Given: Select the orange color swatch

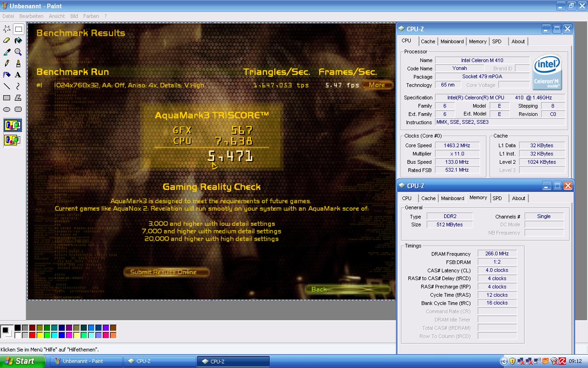Looking at the screenshot, I should pos(113,335).
